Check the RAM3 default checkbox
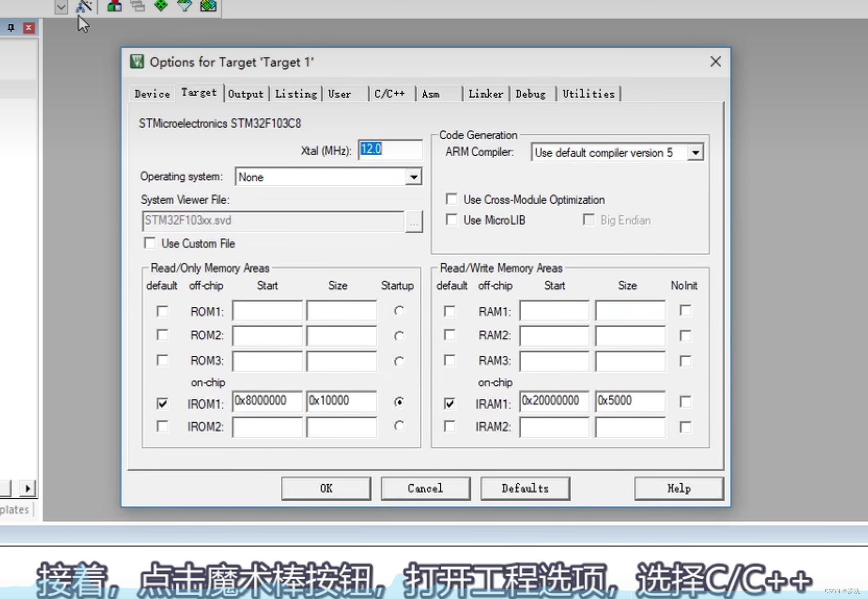Viewport: 868px width, 599px height. (x=449, y=360)
